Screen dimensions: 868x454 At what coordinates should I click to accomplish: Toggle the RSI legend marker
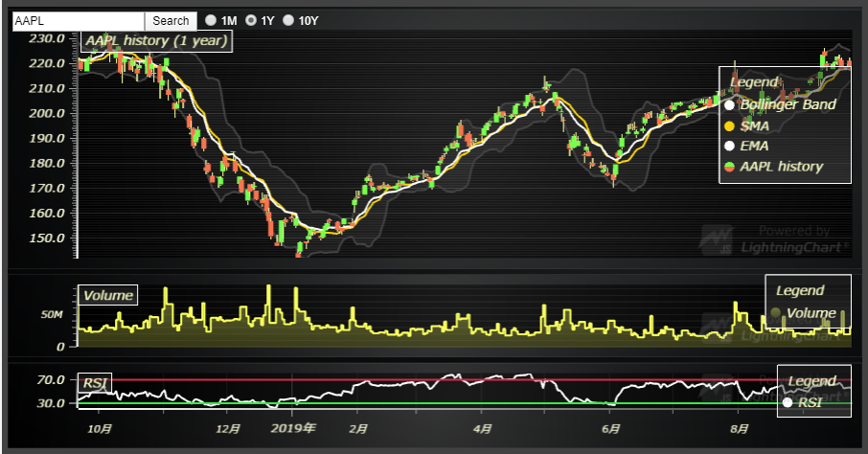coord(788,402)
